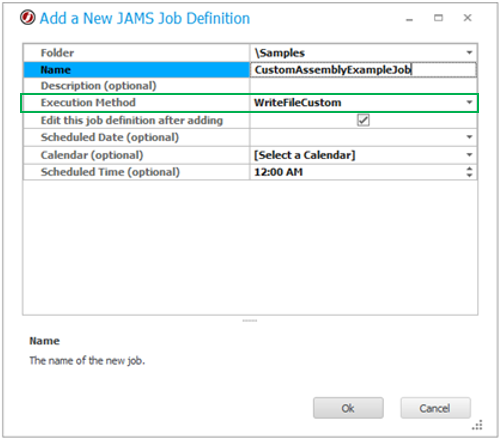Click the resize grip in dialog corner

pyautogui.click(x=477, y=425)
